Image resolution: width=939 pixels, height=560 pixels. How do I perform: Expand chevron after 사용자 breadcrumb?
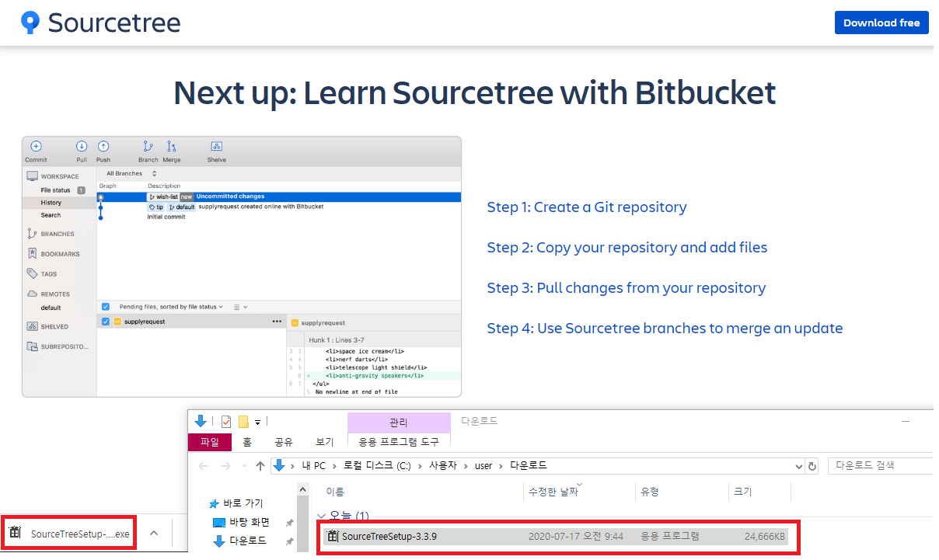[466, 466]
